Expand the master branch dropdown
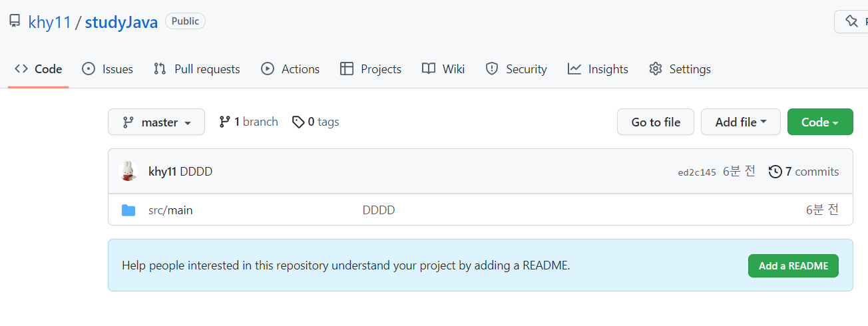Screen dimensions: 868x326 (156, 122)
